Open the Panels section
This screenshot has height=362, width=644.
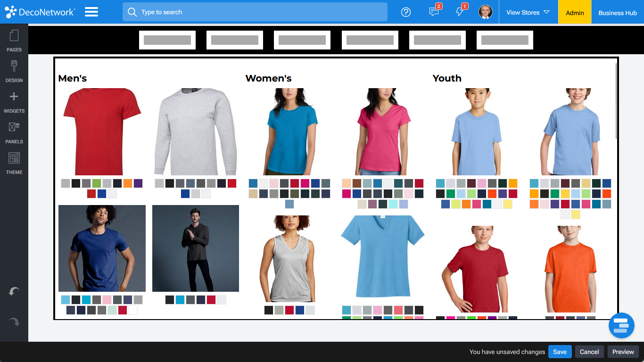(x=14, y=132)
